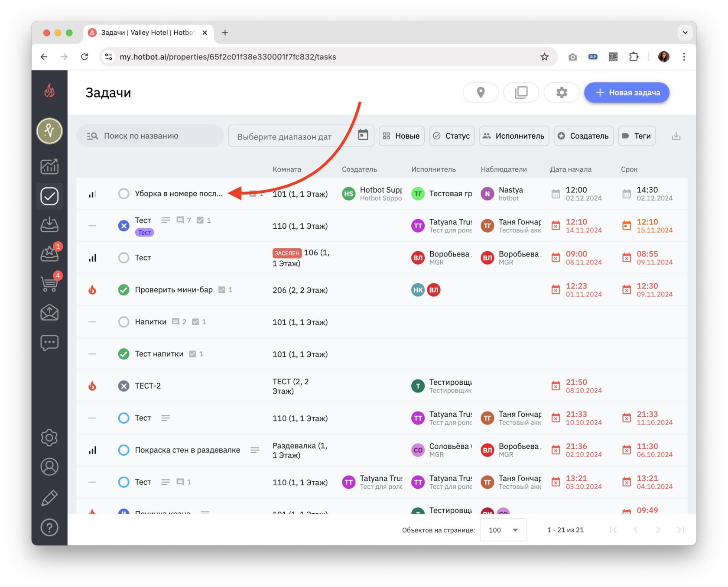Open calendar icon in date range field

point(363,135)
